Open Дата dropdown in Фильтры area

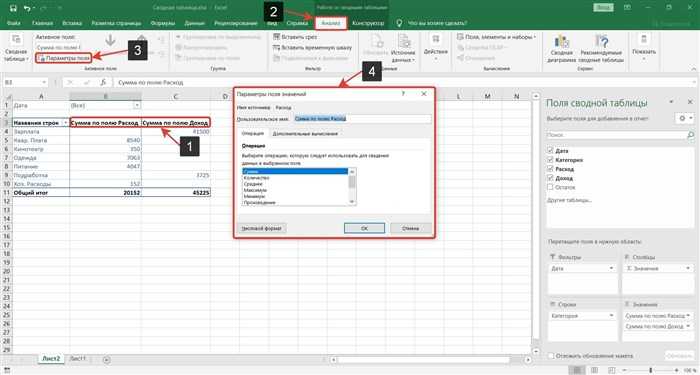pyautogui.click(x=612, y=269)
